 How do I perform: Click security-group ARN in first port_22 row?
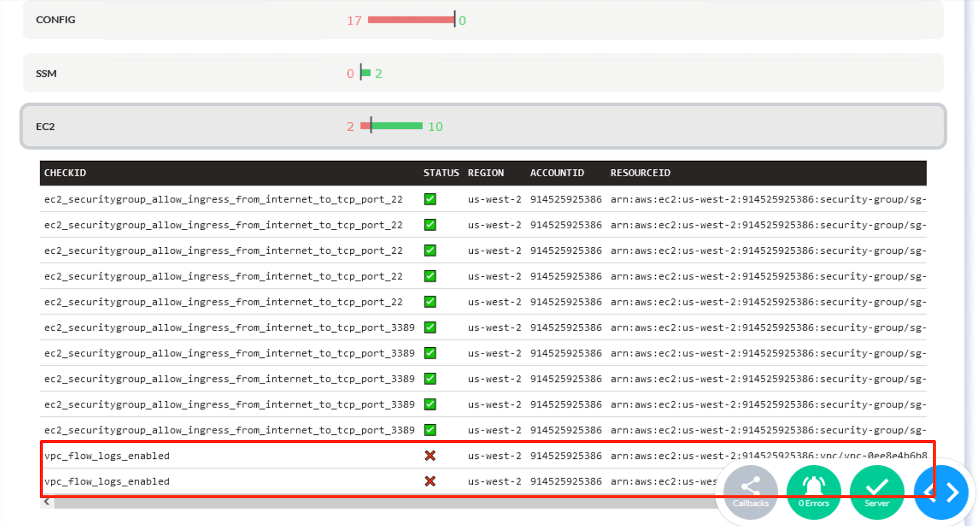[768, 199]
